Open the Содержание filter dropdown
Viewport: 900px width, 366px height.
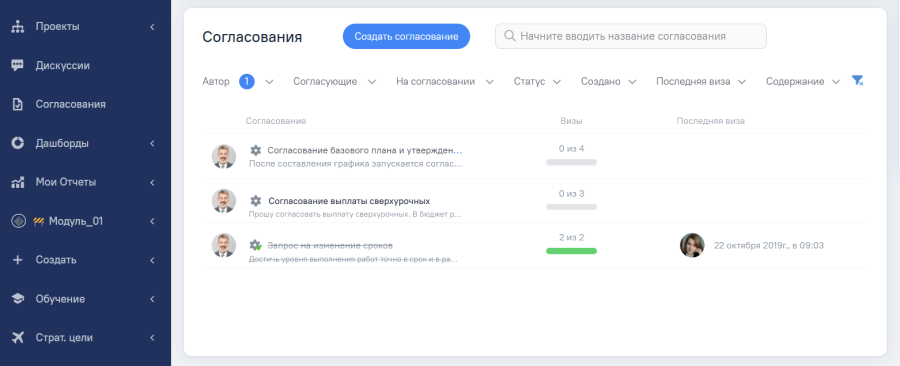(x=836, y=82)
